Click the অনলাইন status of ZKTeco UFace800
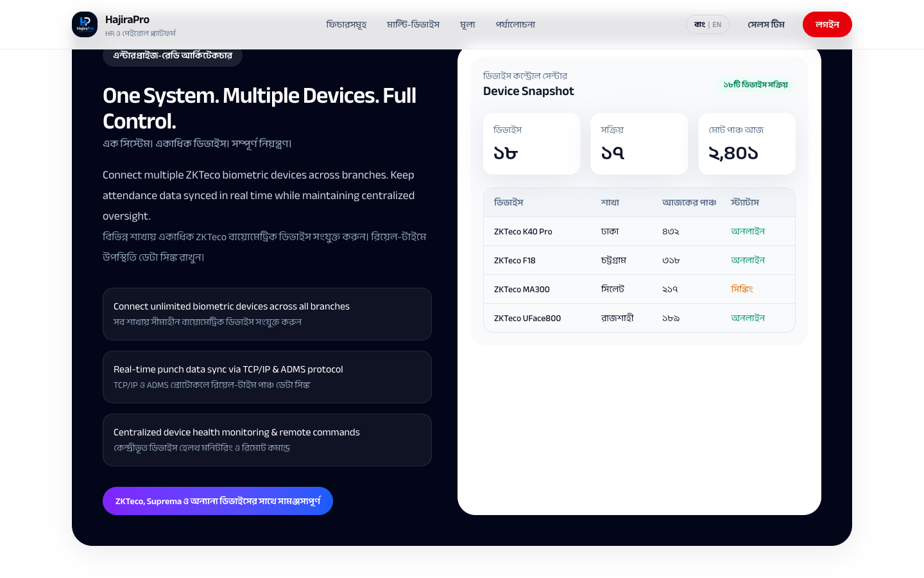Screen dimensions: 924x578 (x=748, y=318)
